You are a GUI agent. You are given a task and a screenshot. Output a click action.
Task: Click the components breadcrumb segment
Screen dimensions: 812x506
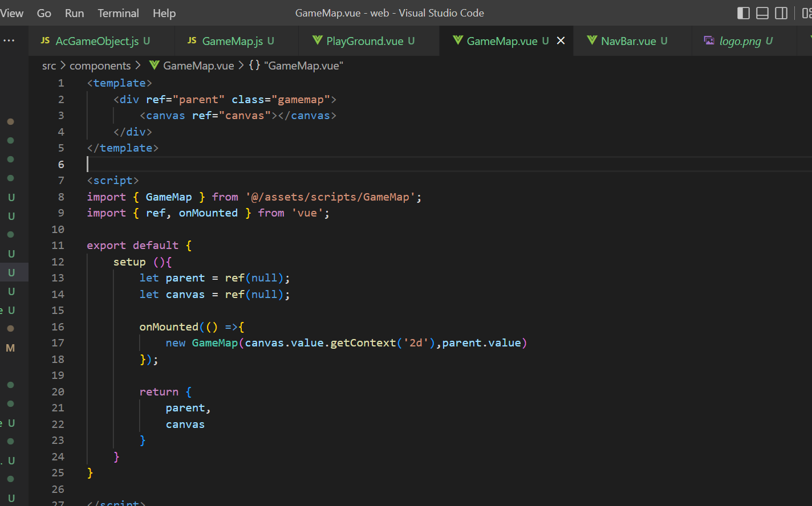[100, 66]
